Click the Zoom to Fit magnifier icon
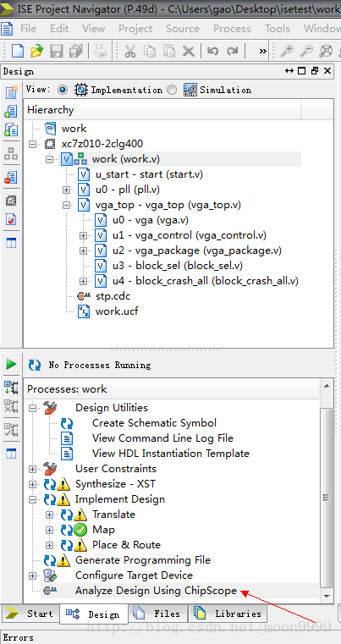Screen dimensions: 341x644 (326, 51)
